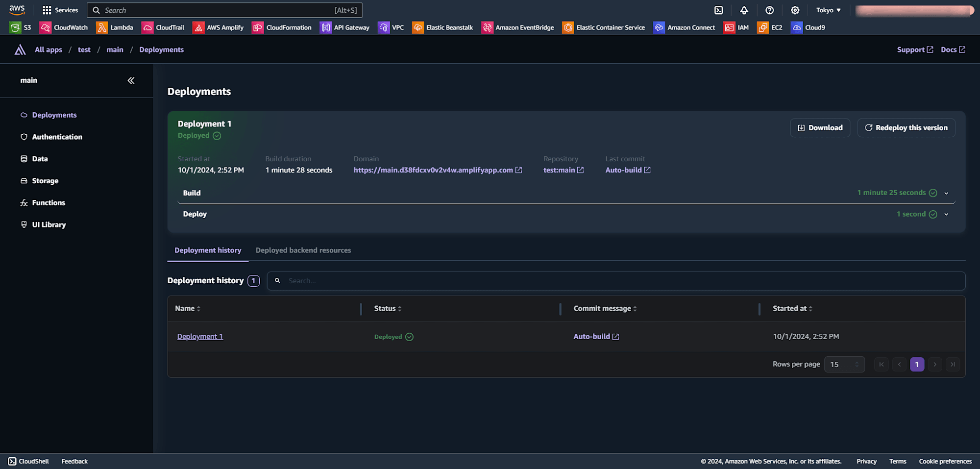This screenshot has width=980, height=469.
Task: Open the Lambda shortcut
Action: tap(115, 27)
